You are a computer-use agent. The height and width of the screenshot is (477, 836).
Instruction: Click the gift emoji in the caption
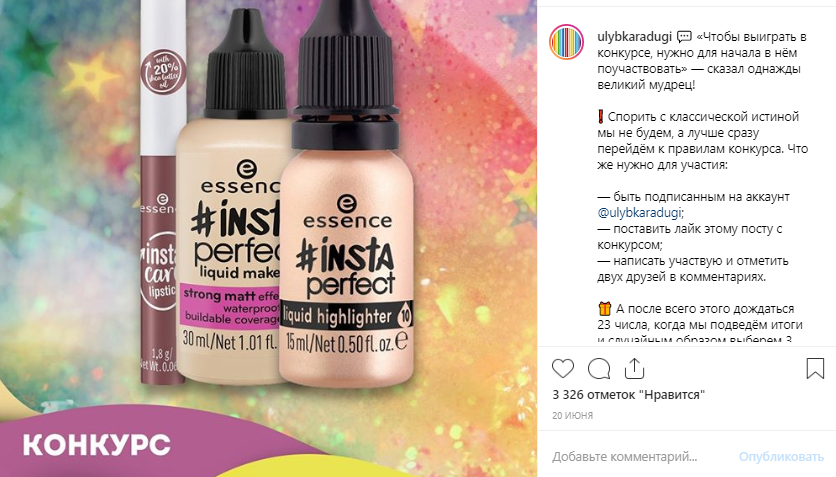(604, 309)
